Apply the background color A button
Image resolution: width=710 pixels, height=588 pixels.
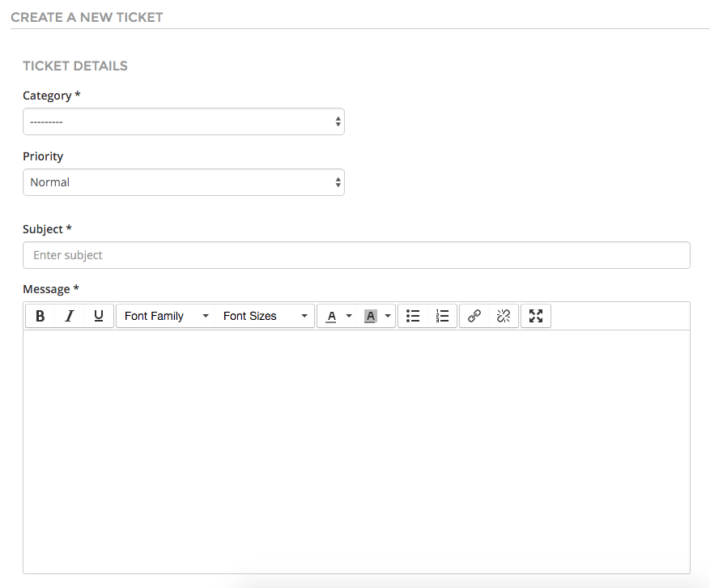point(371,316)
